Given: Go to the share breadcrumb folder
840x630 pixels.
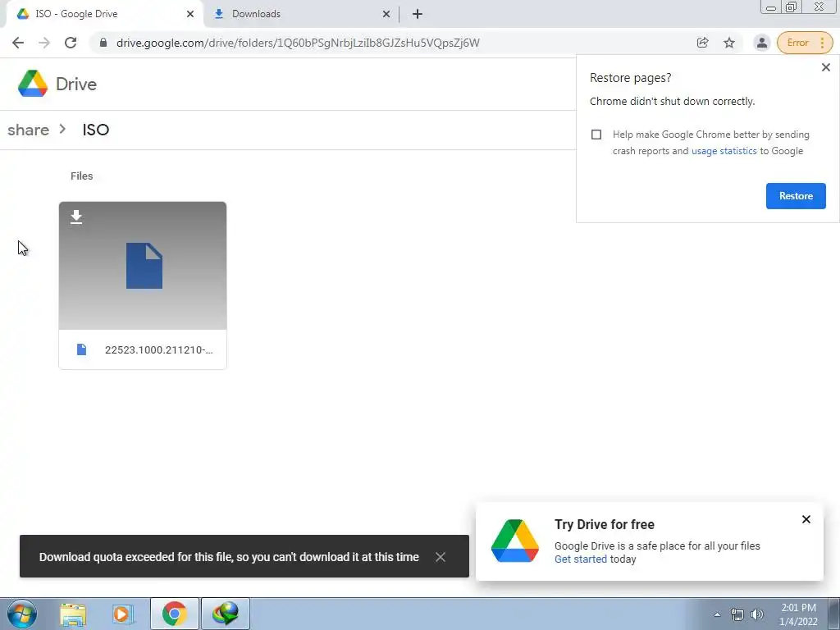Looking at the screenshot, I should [29, 130].
